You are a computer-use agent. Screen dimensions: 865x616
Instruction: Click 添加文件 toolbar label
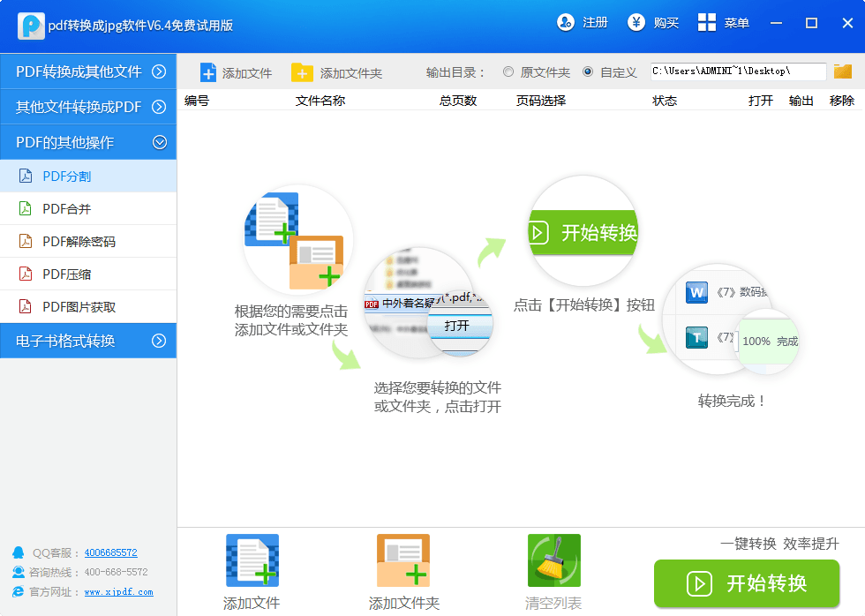point(247,72)
